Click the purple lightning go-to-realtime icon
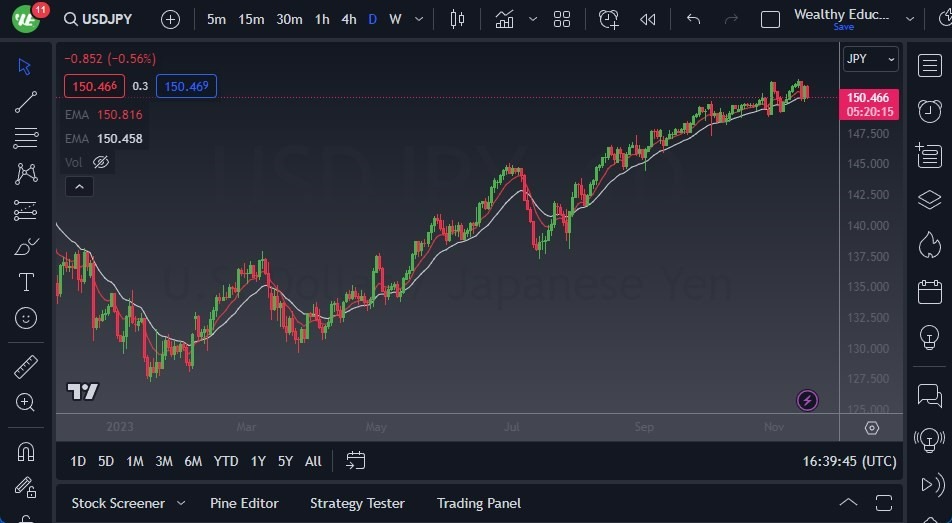 click(x=807, y=400)
